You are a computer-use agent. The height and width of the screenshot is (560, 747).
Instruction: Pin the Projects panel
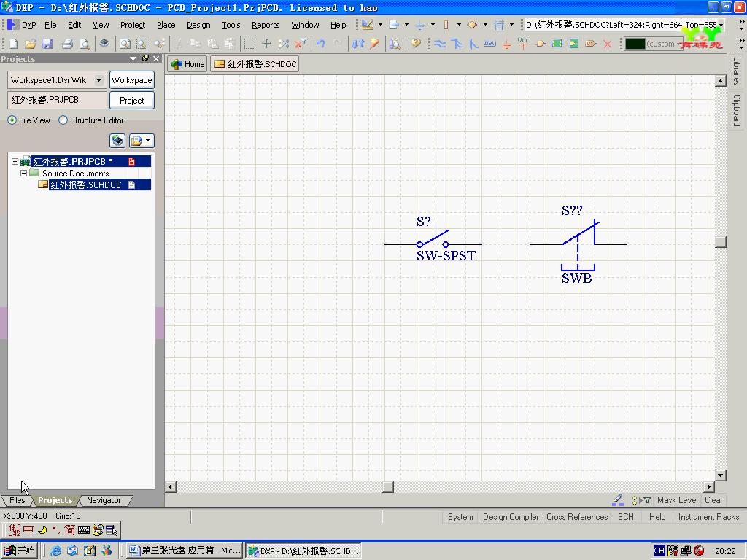tap(145, 58)
